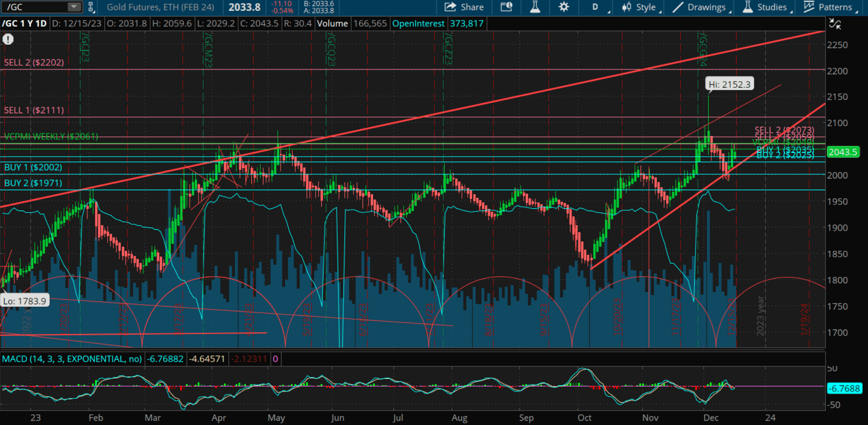This screenshot has width=868, height=425.
Task: Click the chart alert exclamation icon
Action: pyautogui.click(x=8, y=39)
